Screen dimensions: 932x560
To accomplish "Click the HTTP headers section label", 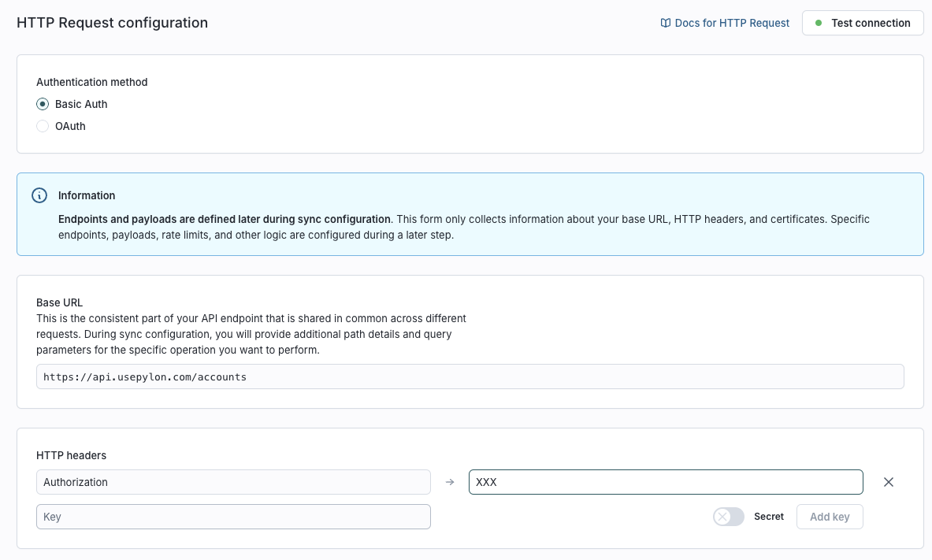I will 71,455.
